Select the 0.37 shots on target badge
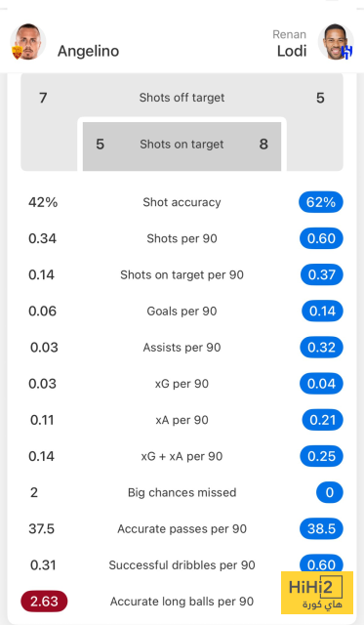This screenshot has width=364, height=625. pos(322,274)
